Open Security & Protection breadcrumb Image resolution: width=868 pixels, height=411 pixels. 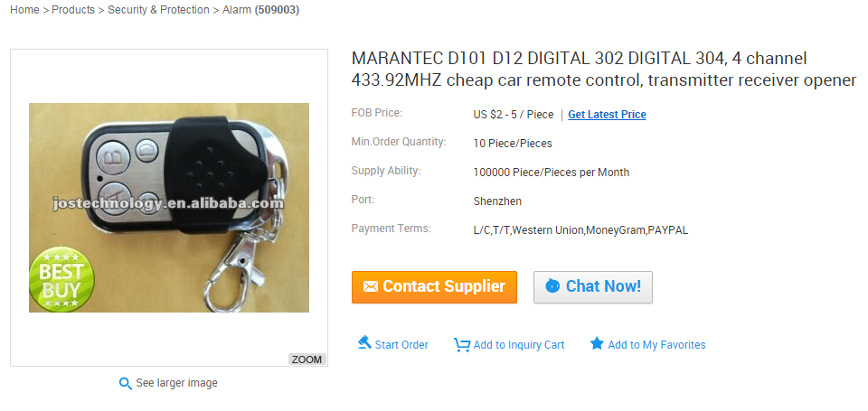(158, 10)
